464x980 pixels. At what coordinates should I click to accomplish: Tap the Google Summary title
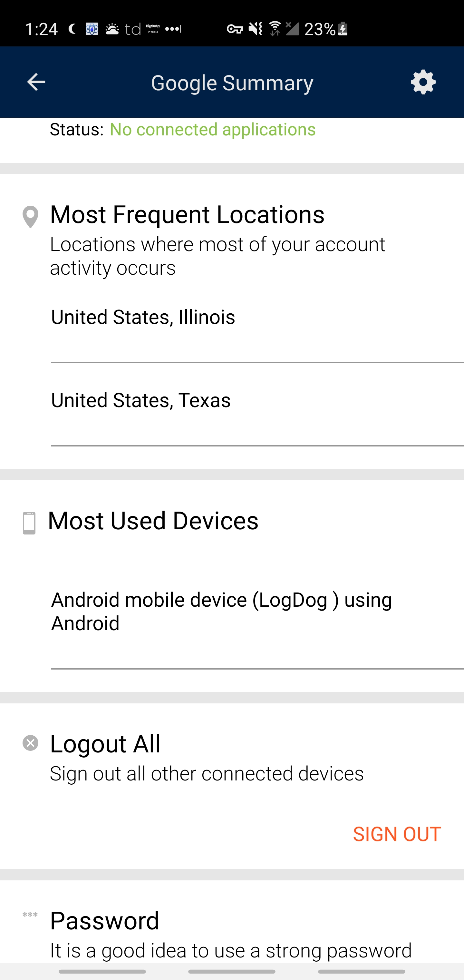pyautogui.click(x=232, y=83)
